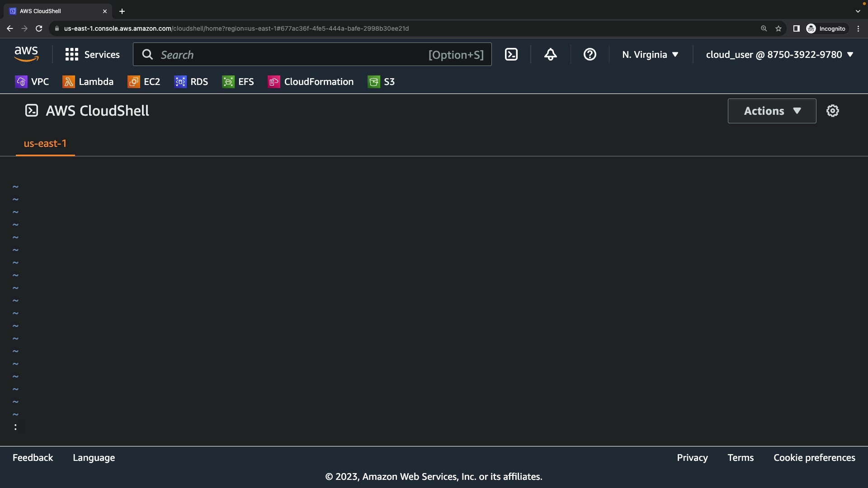Open the notifications bell
Viewport: 868px width, 488px height.
coord(550,55)
